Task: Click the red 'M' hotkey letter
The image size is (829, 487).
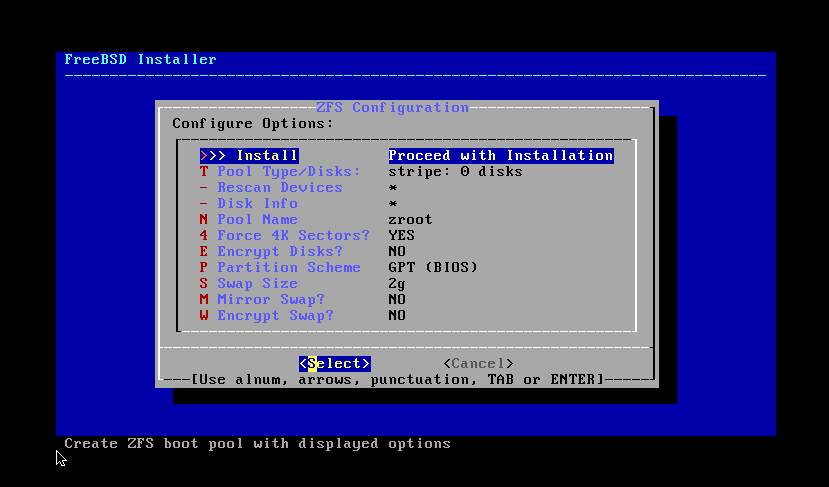Action: [204, 299]
